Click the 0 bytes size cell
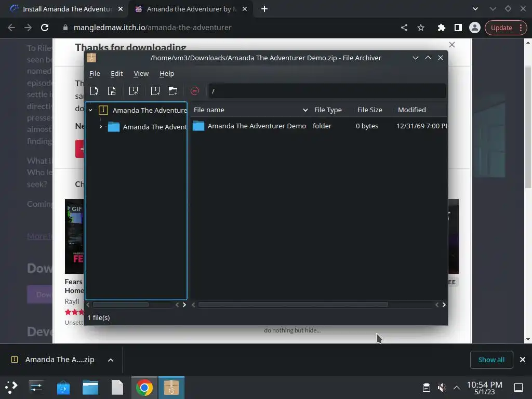This screenshot has width=532, height=399. (x=367, y=126)
